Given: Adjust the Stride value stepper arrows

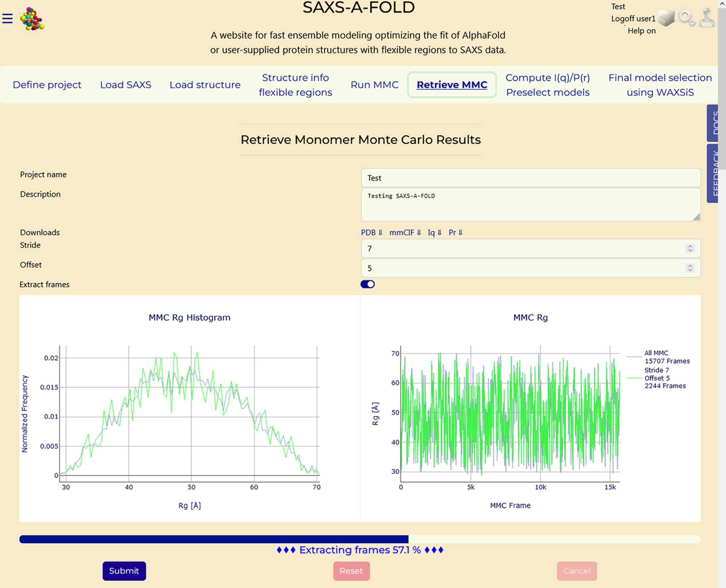Looking at the screenshot, I should pyautogui.click(x=690, y=248).
